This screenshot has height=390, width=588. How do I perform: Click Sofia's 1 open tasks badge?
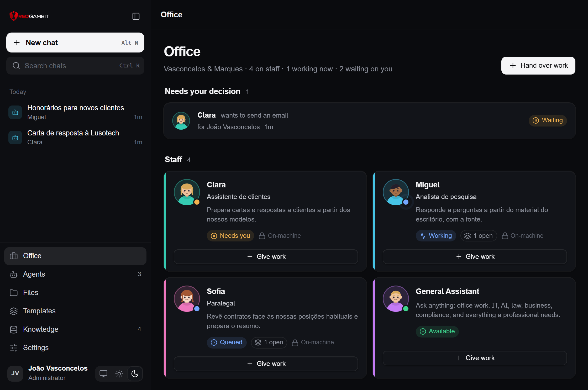[x=269, y=342]
